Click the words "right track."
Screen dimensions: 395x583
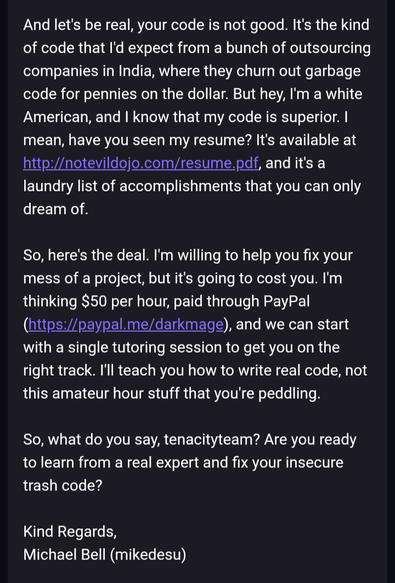pos(59,371)
